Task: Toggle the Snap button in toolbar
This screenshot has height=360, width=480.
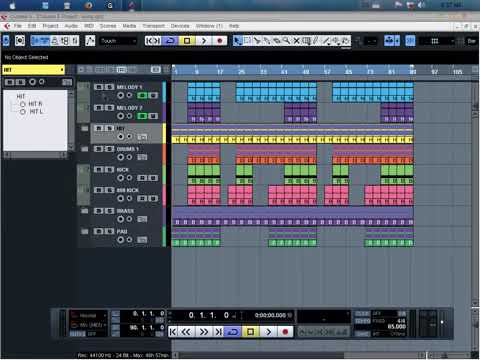Action: coord(410,41)
